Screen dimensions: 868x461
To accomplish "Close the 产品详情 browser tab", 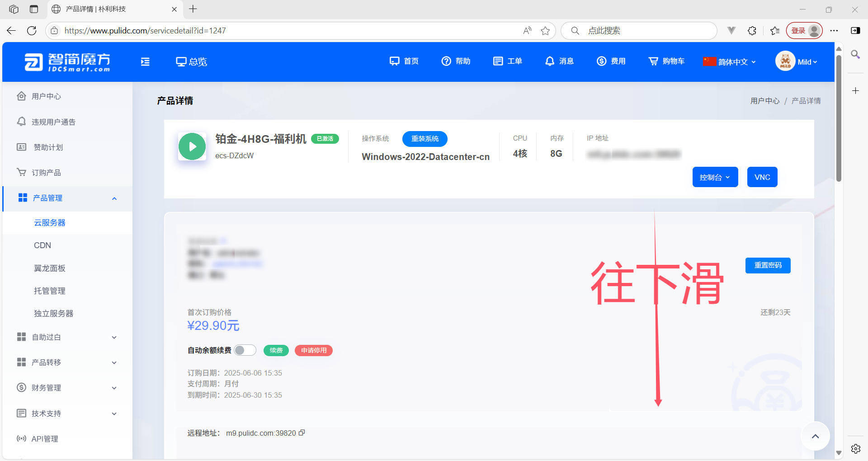I will tap(175, 9).
